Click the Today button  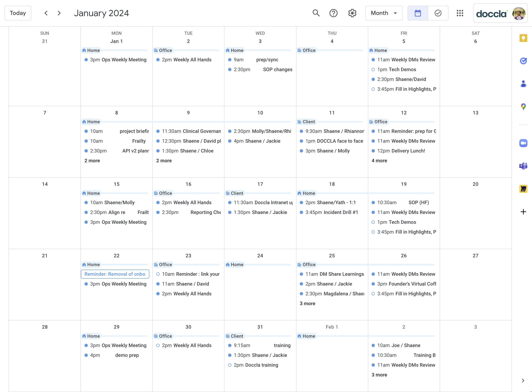[x=18, y=13]
